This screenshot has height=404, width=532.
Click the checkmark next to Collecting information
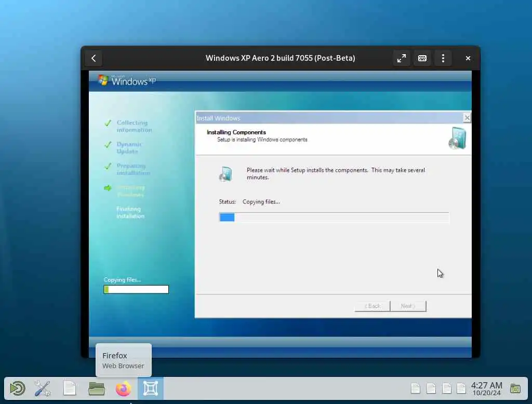click(108, 123)
